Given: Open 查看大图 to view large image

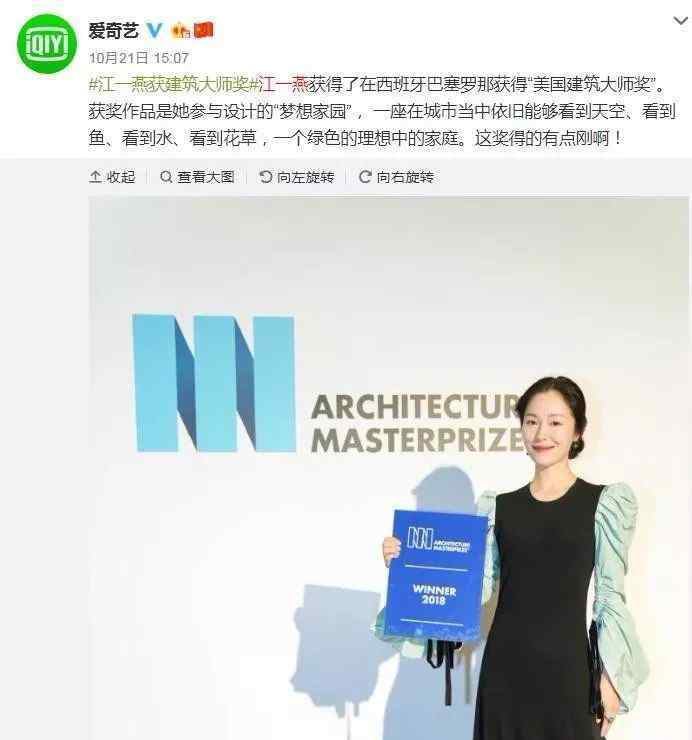Looking at the screenshot, I should (197, 177).
